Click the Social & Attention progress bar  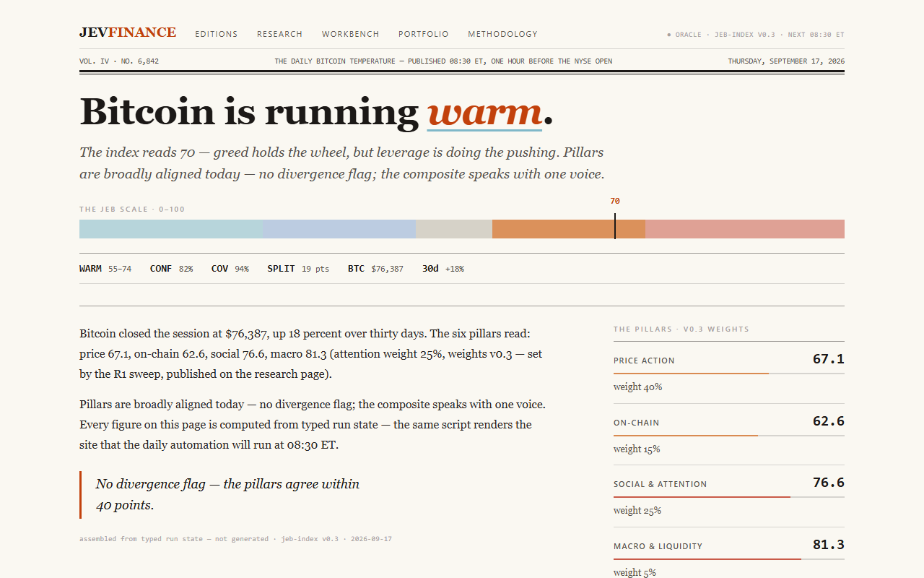click(729, 497)
